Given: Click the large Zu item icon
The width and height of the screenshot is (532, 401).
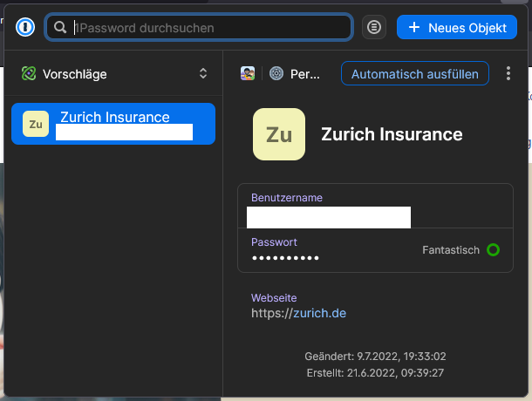Looking at the screenshot, I should click(x=279, y=134).
